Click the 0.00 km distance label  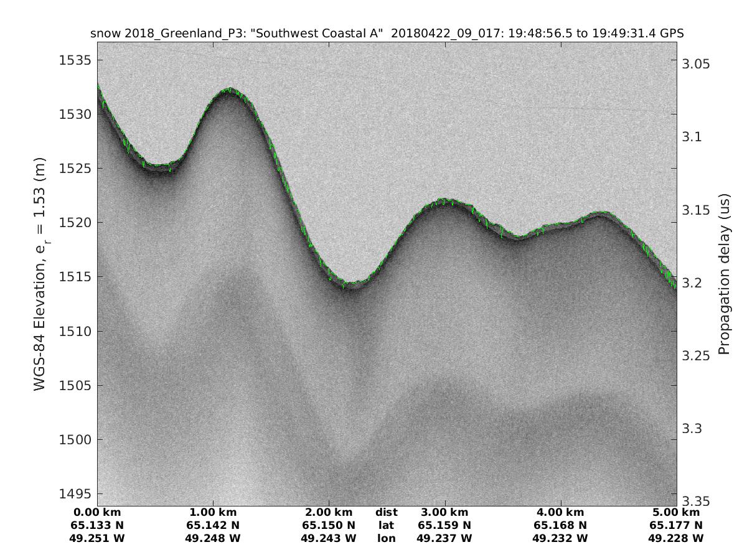pos(98,513)
